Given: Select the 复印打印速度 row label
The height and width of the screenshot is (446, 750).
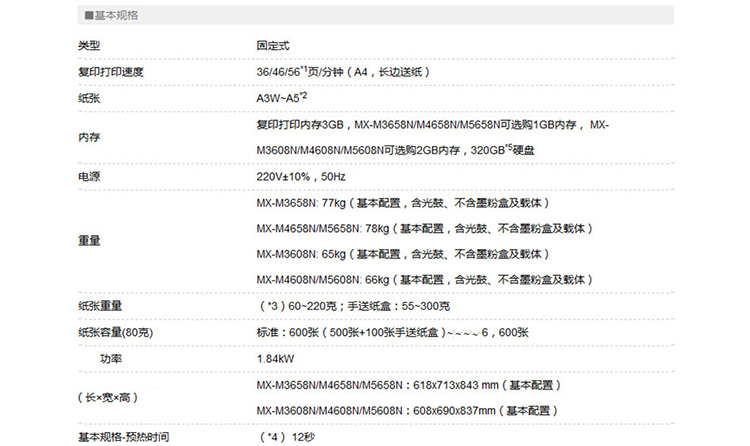Looking at the screenshot, I should [x=109, y=73].
